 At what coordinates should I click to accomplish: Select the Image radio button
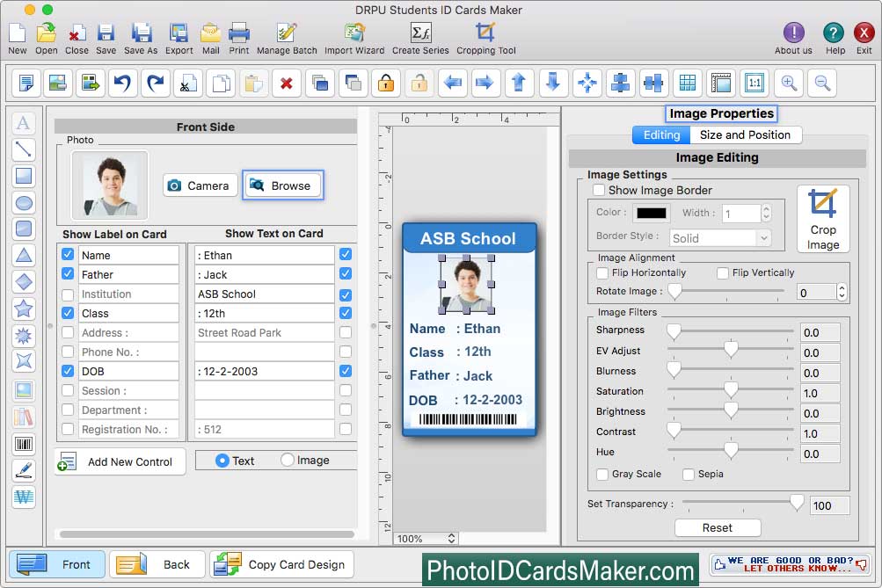coord(288,460)
